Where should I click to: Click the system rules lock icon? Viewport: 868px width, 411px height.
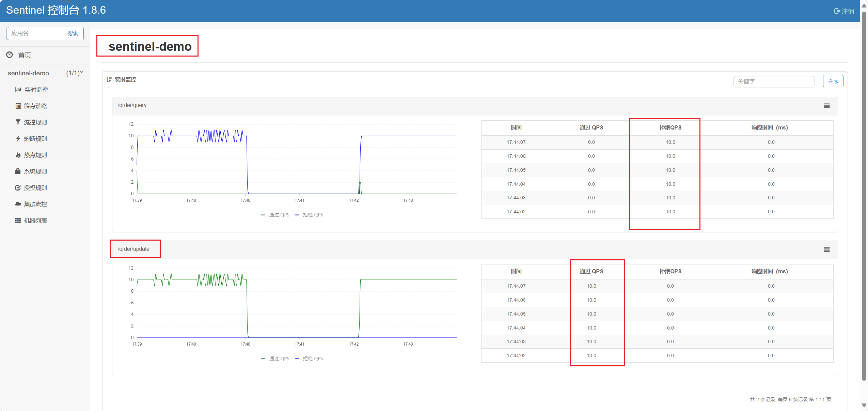[x=18, y=171]
